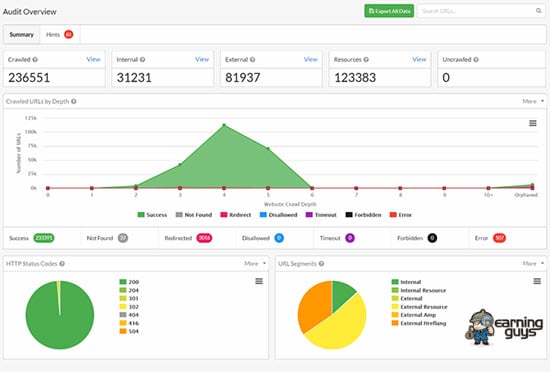550x372 pixels.
Task: Click the depth 5 data point on chart
Action: tap(268, 149)
